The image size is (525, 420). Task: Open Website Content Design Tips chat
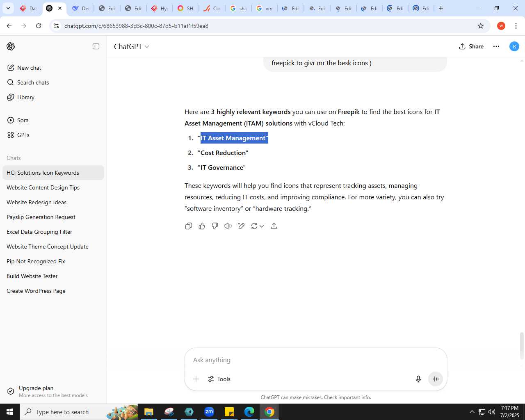tap(53, 187)
